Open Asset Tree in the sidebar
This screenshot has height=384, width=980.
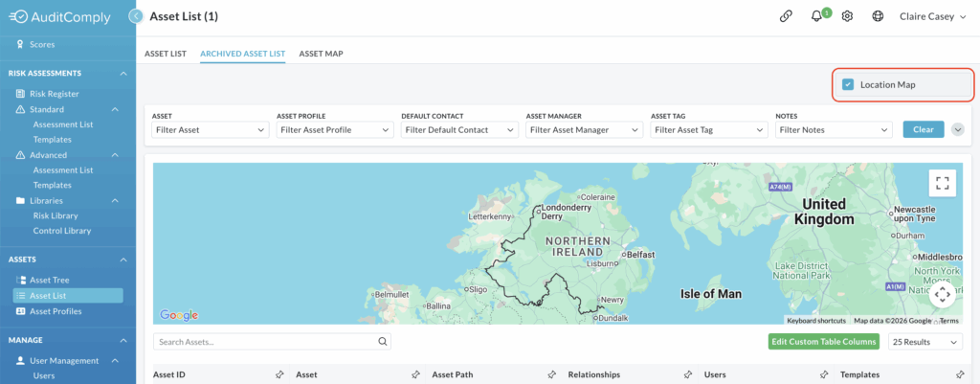[x=49, y=280]
